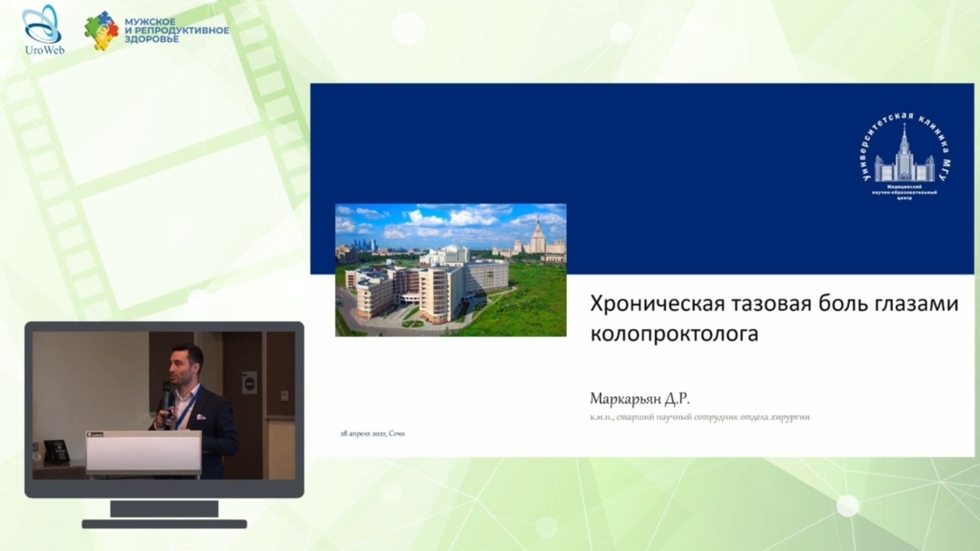Click the date text "28 апреля 2022, Сочи"
The image size is (980, 551).
(373, 433)
